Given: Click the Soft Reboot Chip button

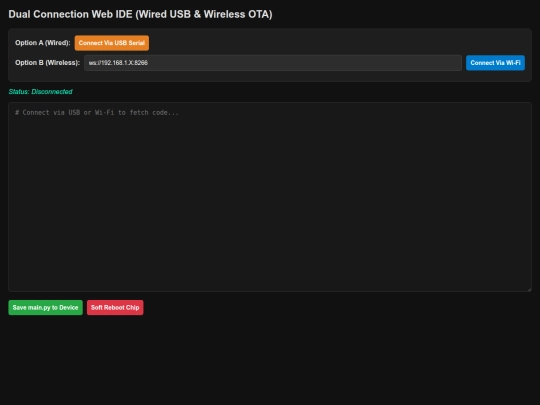Looking at the screenshot, I should [x=115, y=308].
